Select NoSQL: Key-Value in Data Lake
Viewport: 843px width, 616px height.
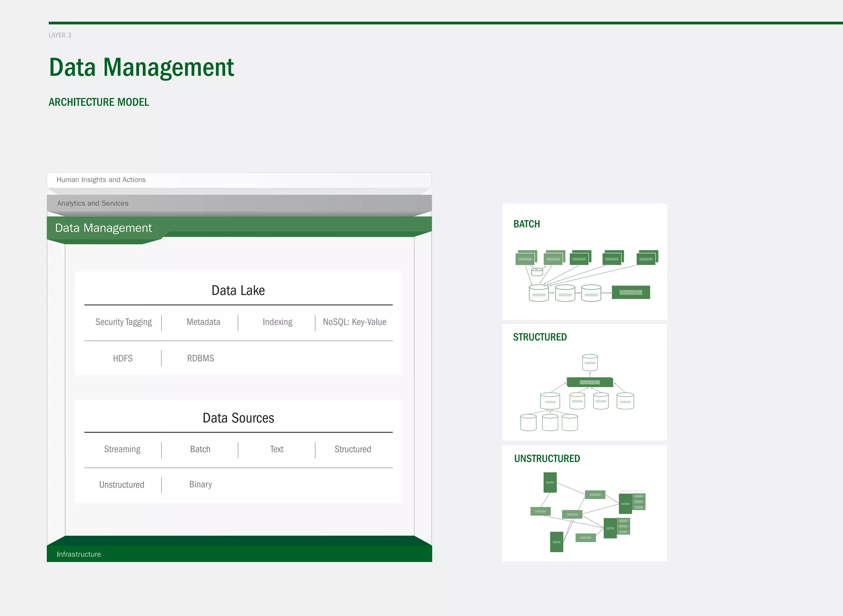click(354, 322)
